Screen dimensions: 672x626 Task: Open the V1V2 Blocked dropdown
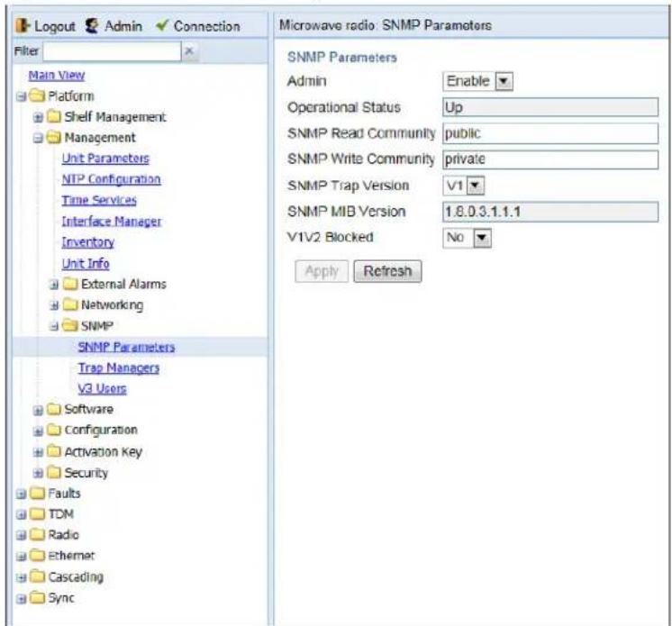468,238
